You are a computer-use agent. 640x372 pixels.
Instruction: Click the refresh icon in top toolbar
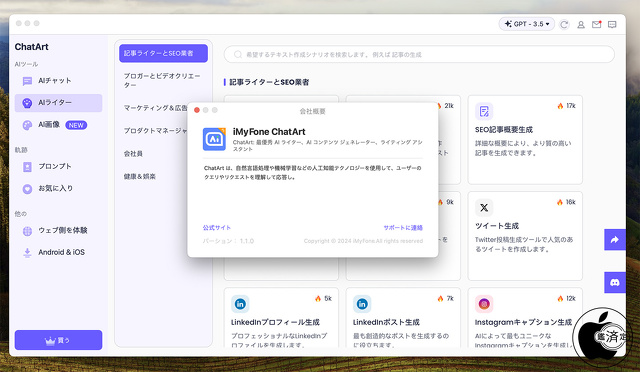pyautogui.click(x=564, y=25)
